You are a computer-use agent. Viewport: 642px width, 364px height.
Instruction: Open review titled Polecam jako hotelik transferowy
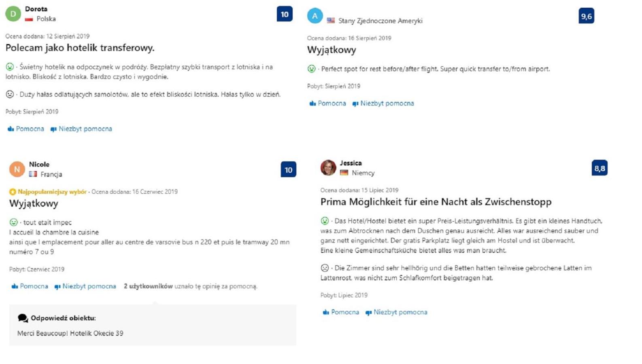[80, 48]
